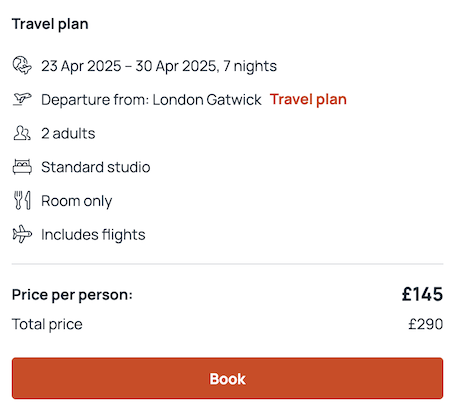
Task: Click the bed room type icon
Action: pos(22,167)
